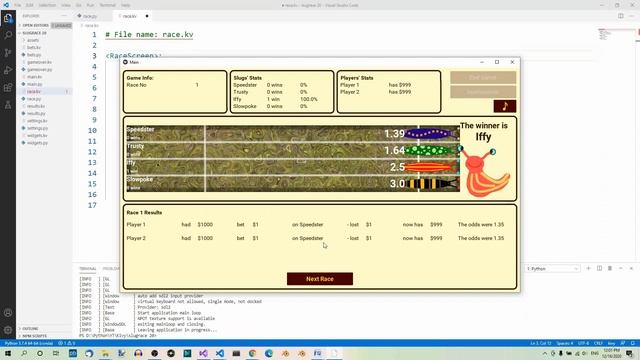Click the Python interpreter status bar entry
Viewport: 640px width, 360px height.
click(29, 343)
